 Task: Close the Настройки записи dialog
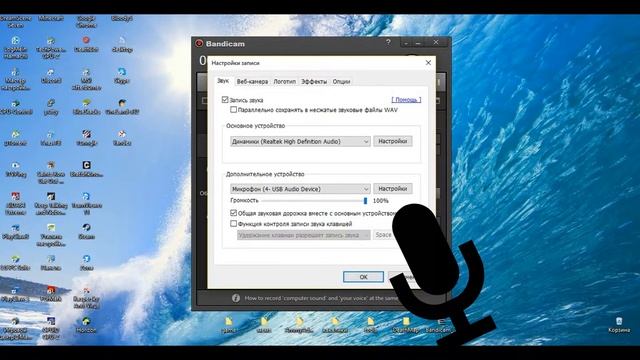[428, 62]
